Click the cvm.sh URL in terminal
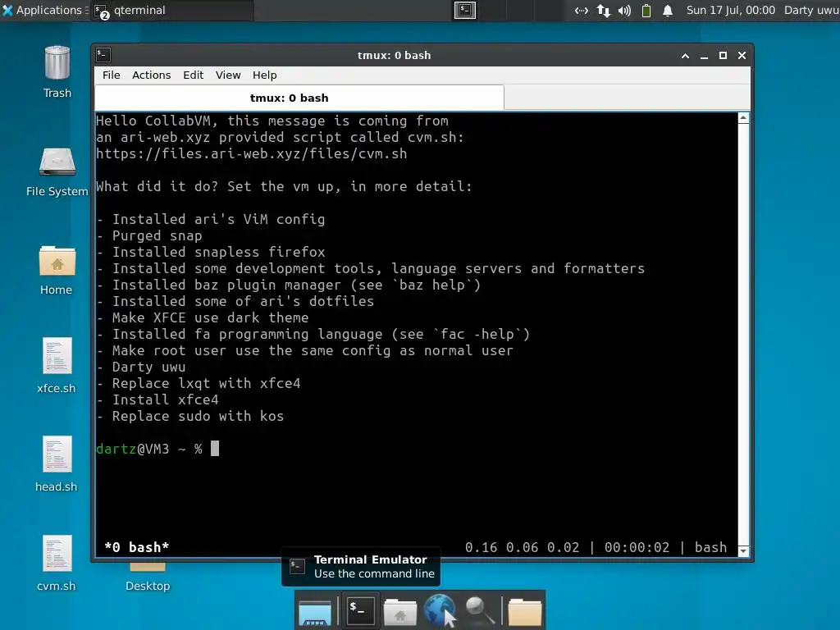 (x=251, y=153)
